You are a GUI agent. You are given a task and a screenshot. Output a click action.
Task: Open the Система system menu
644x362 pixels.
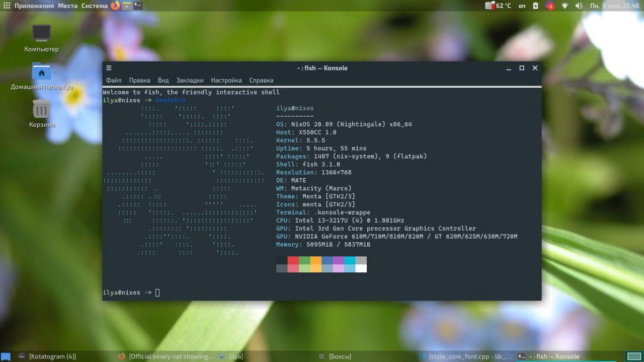pos(95,6)
